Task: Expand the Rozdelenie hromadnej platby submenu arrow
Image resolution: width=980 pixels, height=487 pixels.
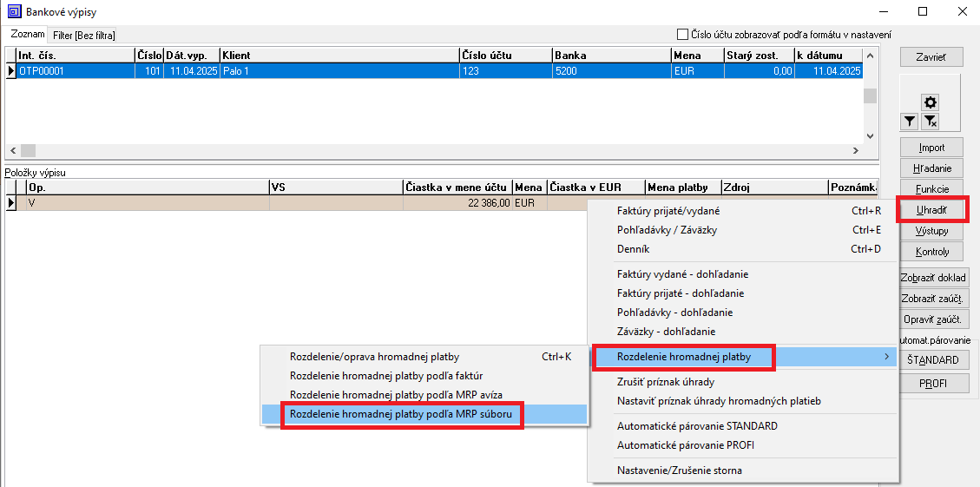Action: pos(886,357)
